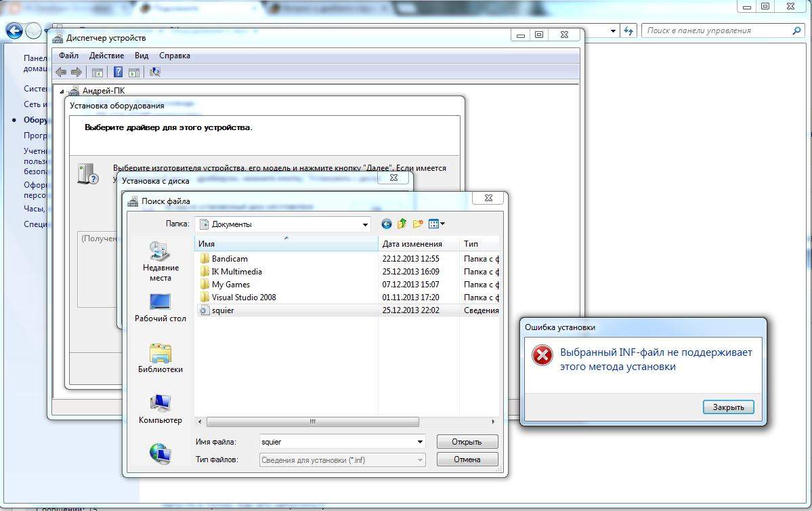
Task: Close the Установка с диска dialog
Action: tap(393, 178)
